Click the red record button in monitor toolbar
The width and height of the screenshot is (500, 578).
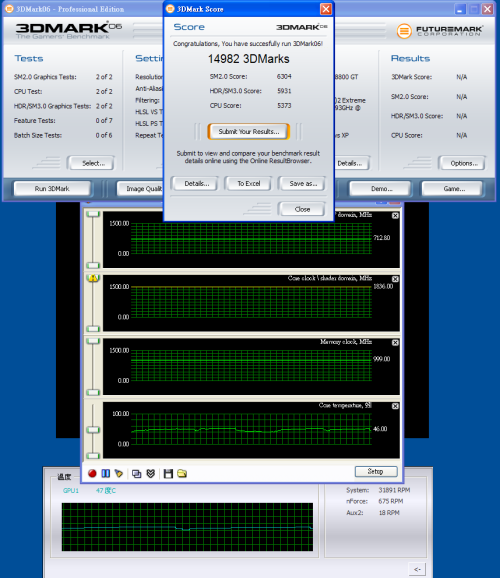pyautogui.click(x=92, y=474)
